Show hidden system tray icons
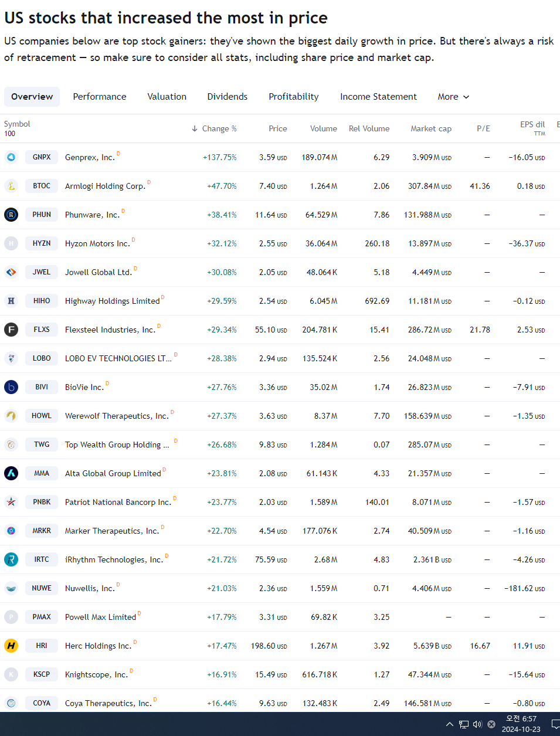This screenshot has width=560, height=736. (450, 724)
